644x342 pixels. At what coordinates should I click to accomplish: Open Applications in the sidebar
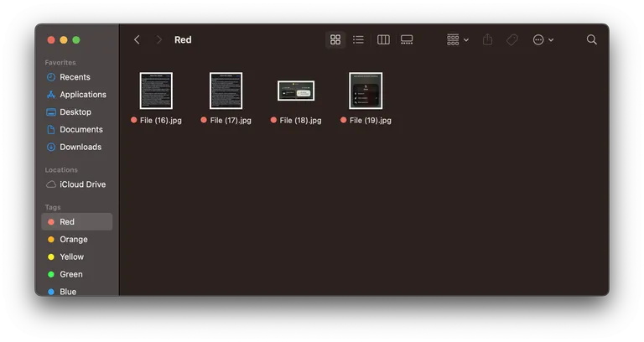click(x=82, y=95)
